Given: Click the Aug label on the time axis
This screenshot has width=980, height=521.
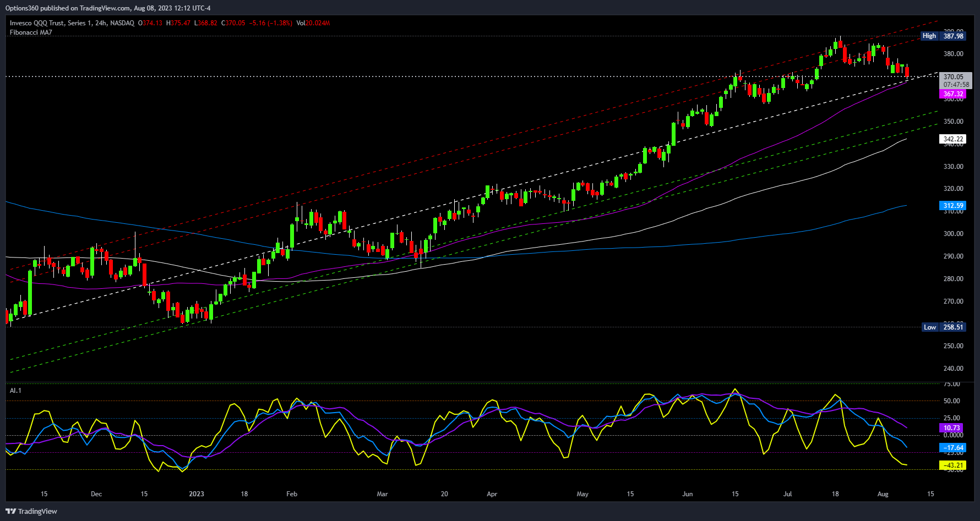Looking at the screenshot, I should click(883, 494).
